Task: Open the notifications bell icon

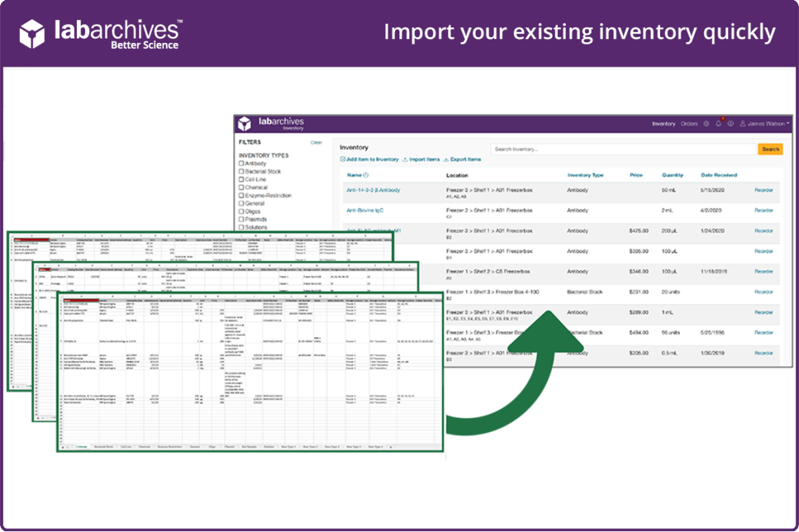Action: [718, 124]
